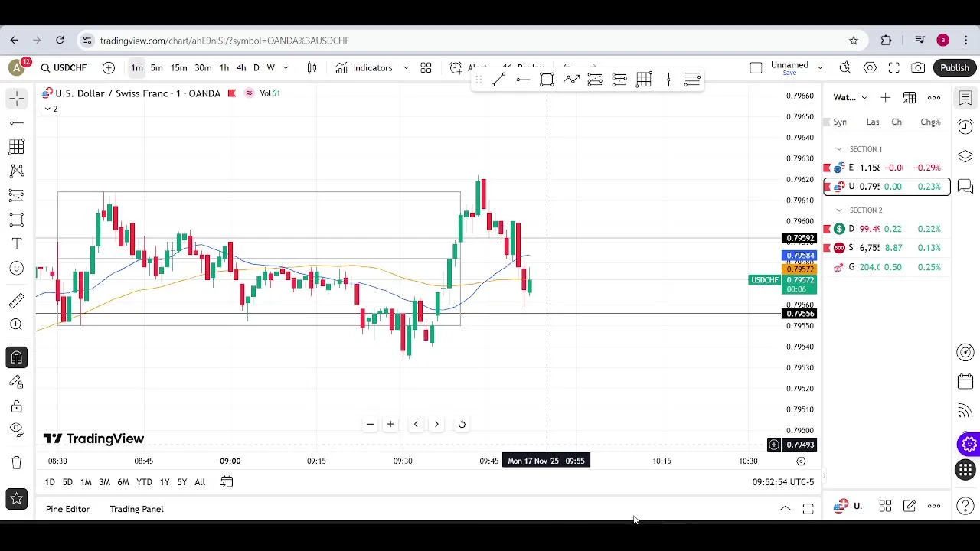Open trend line tools in left sidebar
The height and width of the screenshot is (551, 980).
click(x=16, y=122)
